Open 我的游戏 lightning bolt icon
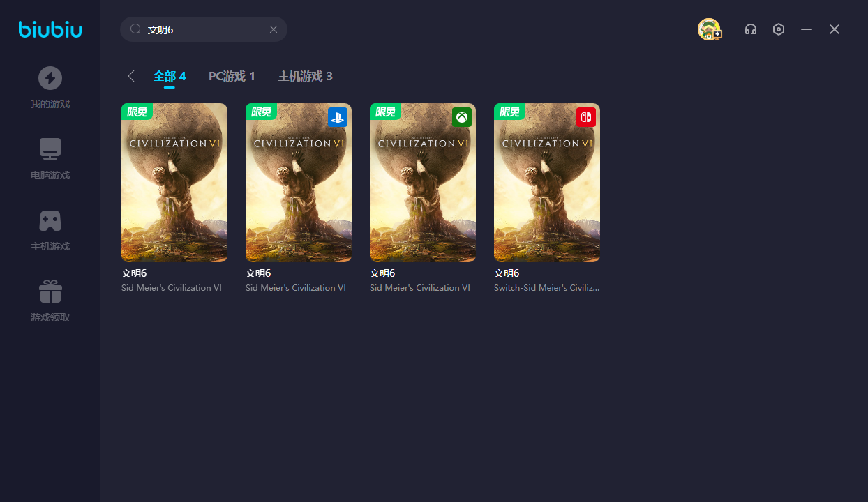Screen dimensions: 868x502 click(x=50, y=78)
